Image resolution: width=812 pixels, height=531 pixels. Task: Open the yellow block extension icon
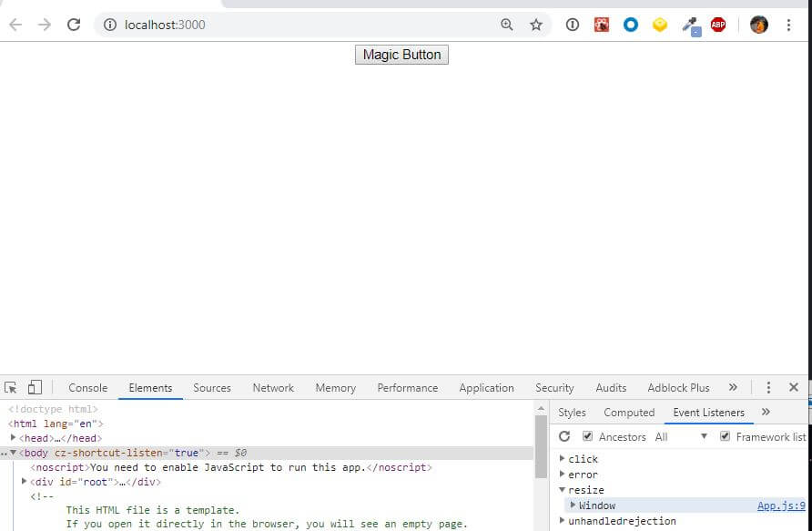coord(660,25)
